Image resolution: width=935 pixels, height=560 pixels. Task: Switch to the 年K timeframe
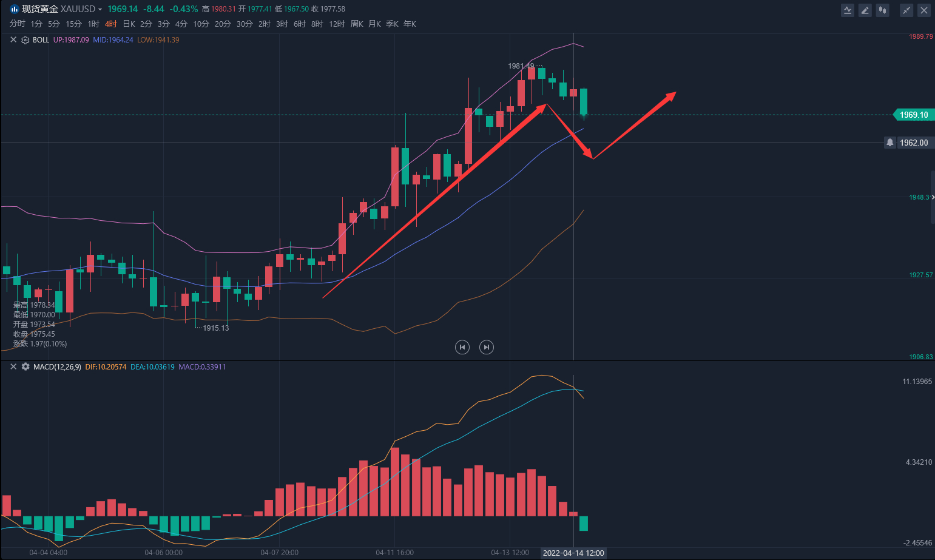(x=410, y=24)
